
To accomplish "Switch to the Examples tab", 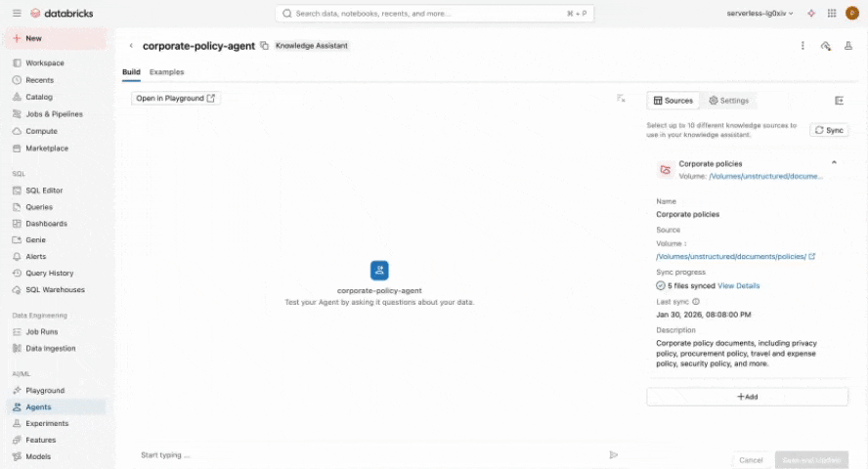I will pyautogui.click(x=166, y=72).
